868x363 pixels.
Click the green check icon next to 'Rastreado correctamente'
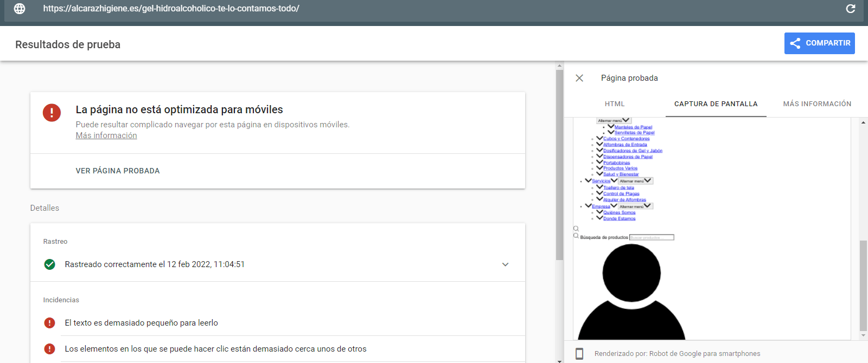[50, 264]
